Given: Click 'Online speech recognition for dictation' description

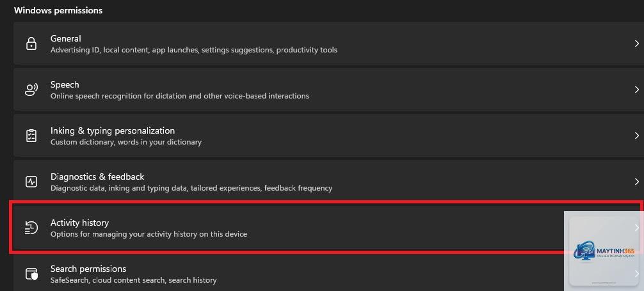Looking at the screenshot, I should tap(180, 96).
